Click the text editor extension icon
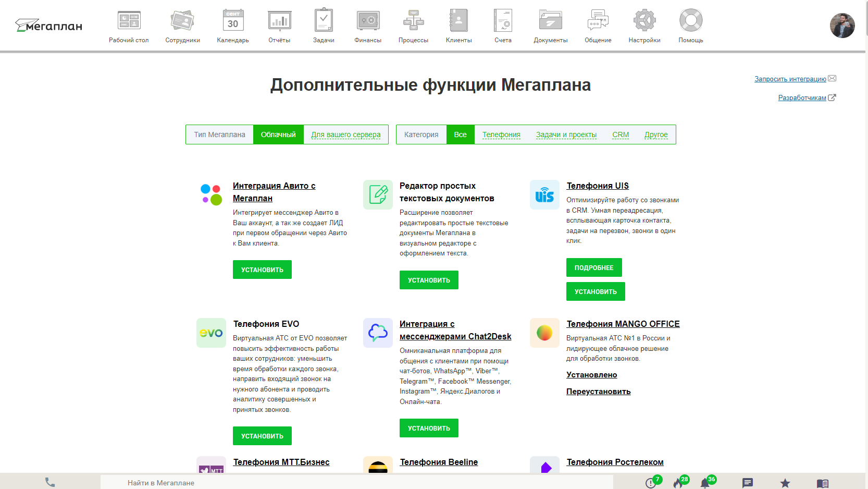 [x=378, y=194]
